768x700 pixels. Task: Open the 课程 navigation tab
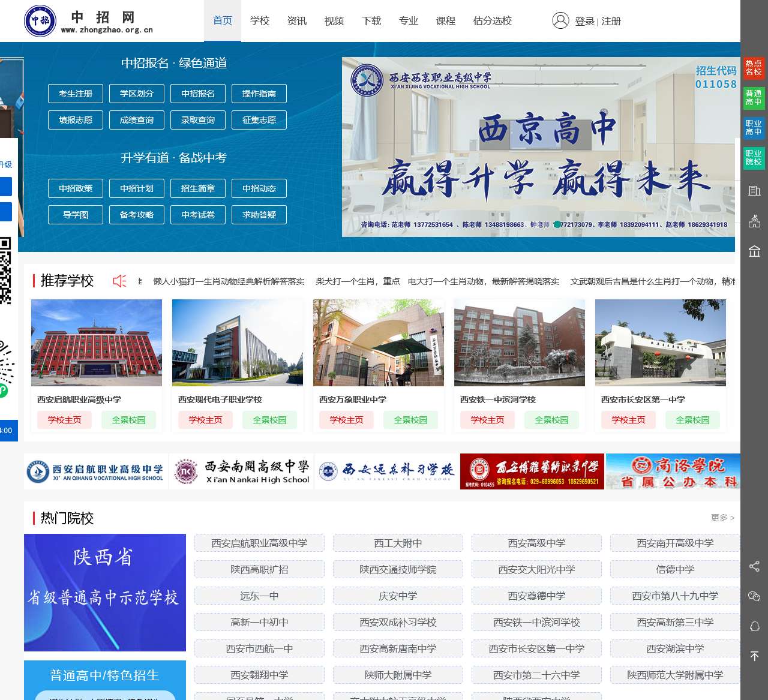pyautogui.click(x=446, y=21)
